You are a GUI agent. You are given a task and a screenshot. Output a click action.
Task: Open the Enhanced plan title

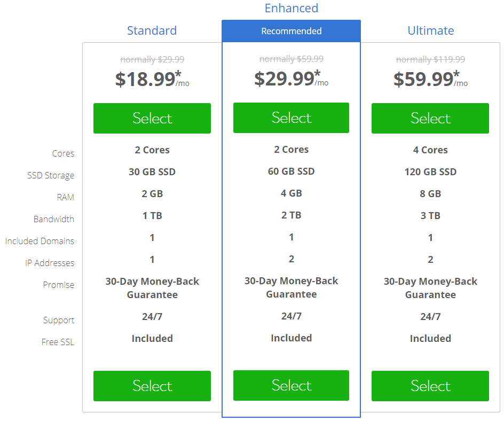coord(291,8)
